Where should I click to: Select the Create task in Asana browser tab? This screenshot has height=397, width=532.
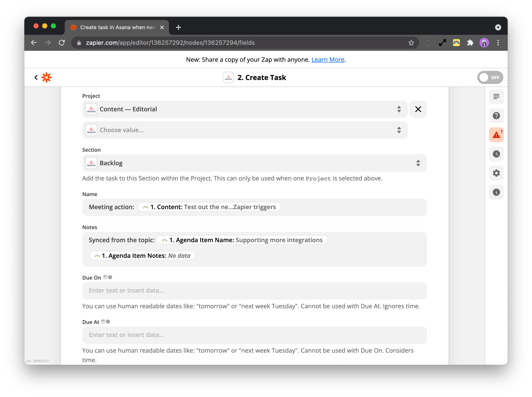tap(117, 27)
